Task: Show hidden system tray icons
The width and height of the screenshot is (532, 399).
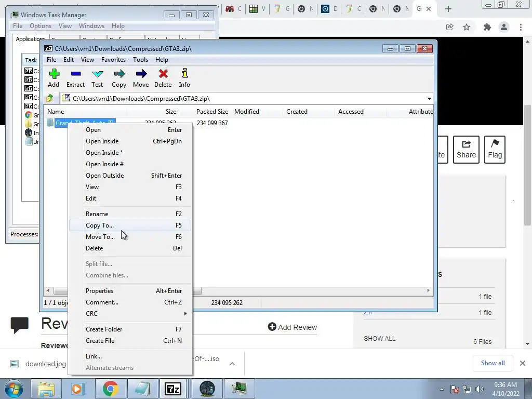Action: coord(442,389)
